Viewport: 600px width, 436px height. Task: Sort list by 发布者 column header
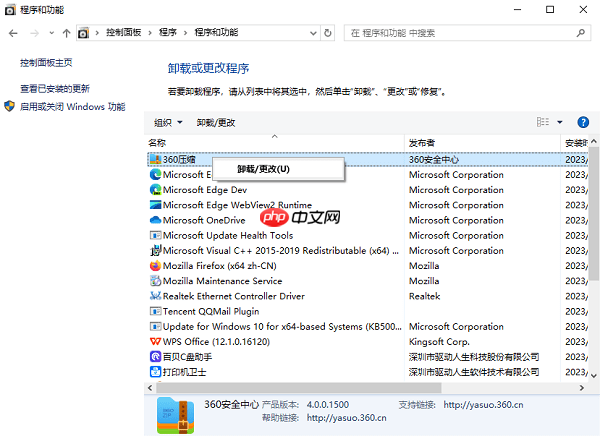click(421, 143)
